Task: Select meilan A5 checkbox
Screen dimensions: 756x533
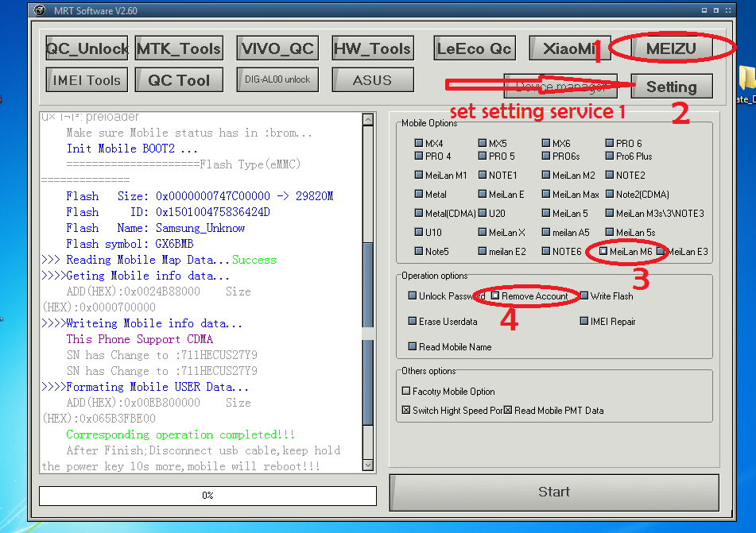Action: click(x=546, y=232)
